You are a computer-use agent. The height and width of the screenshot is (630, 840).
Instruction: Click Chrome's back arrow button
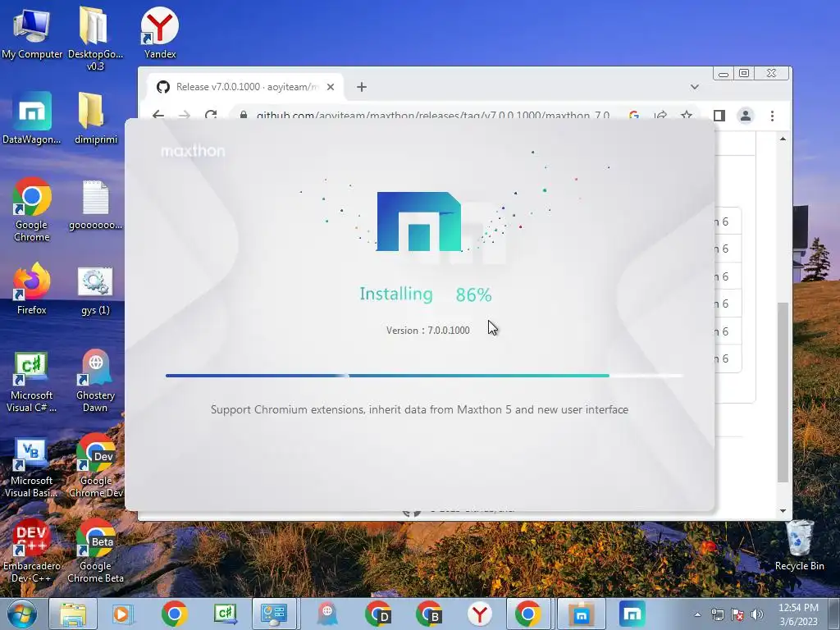(x=158, y=115)
